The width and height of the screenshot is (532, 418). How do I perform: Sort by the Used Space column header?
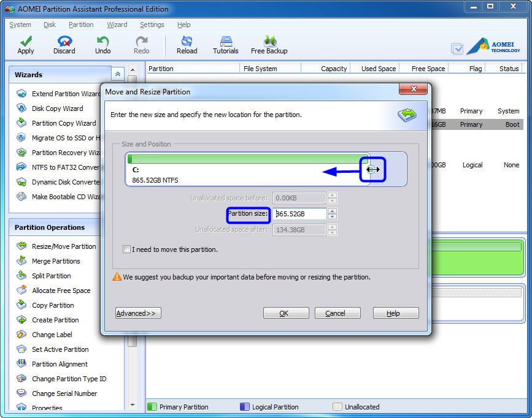click(375, 69)
